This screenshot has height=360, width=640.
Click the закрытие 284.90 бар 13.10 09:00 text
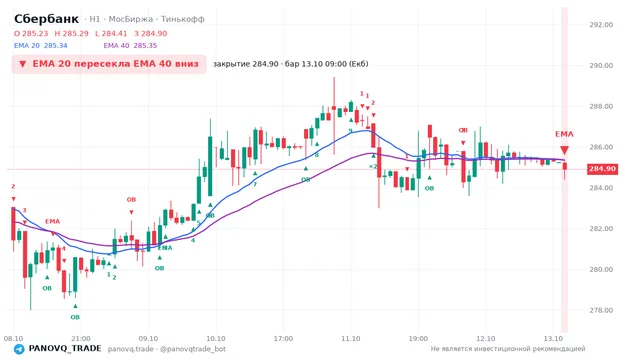[x=291, y=64]
